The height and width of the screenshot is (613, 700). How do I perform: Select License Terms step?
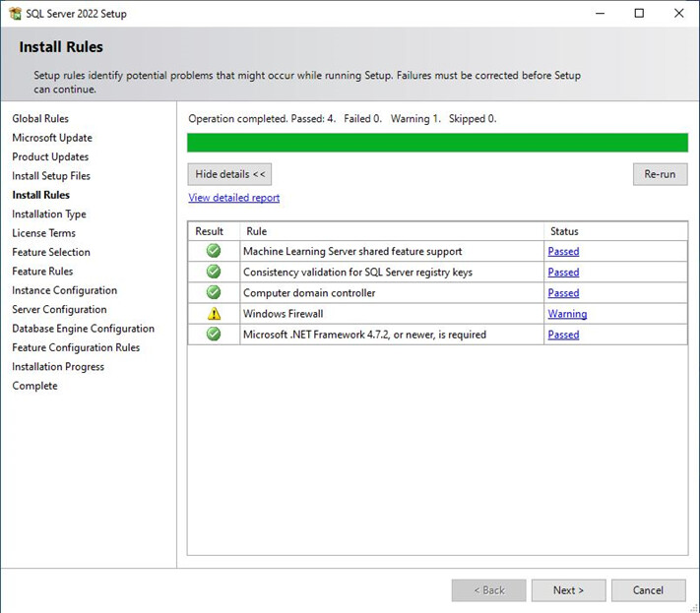coord(43,233)
